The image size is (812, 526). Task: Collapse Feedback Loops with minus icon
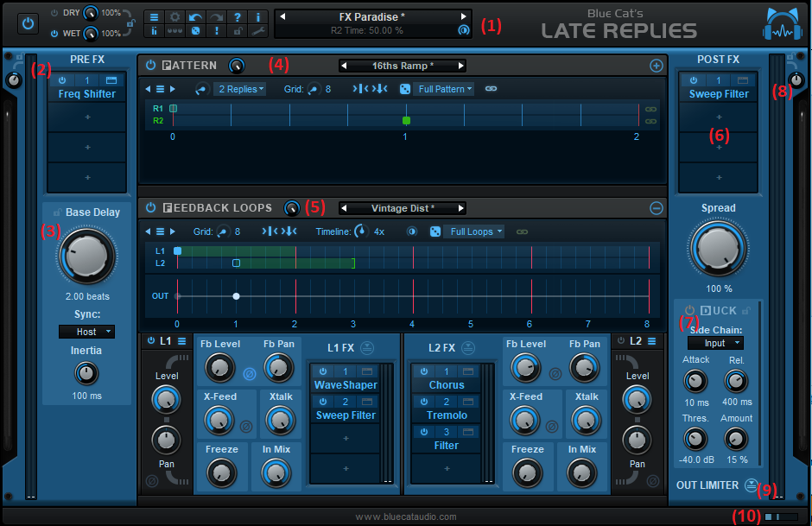657,208
